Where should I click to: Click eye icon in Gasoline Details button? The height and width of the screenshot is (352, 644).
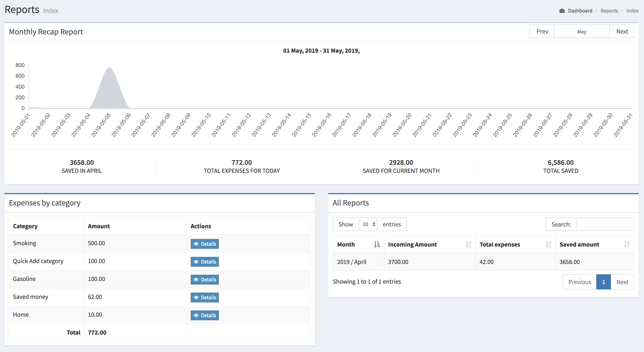196,280
